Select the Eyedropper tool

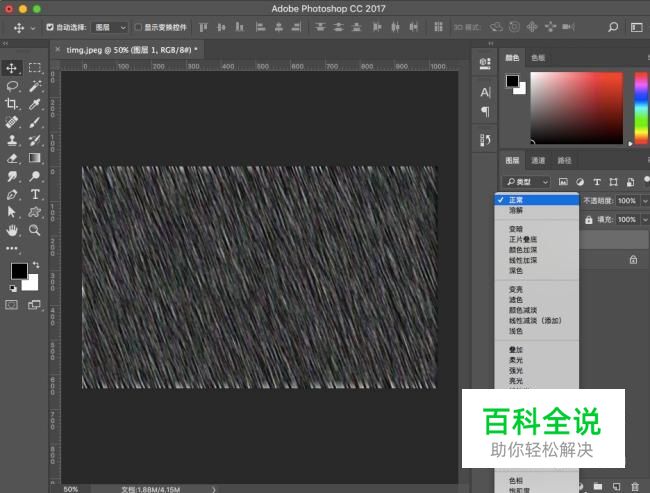(35, 104)
